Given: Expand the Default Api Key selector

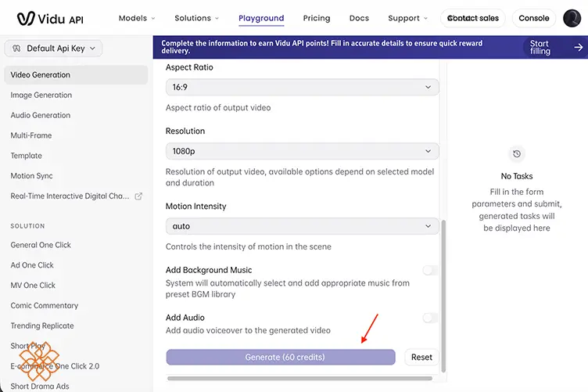Looking at the screenshot, I should [53, 49].
